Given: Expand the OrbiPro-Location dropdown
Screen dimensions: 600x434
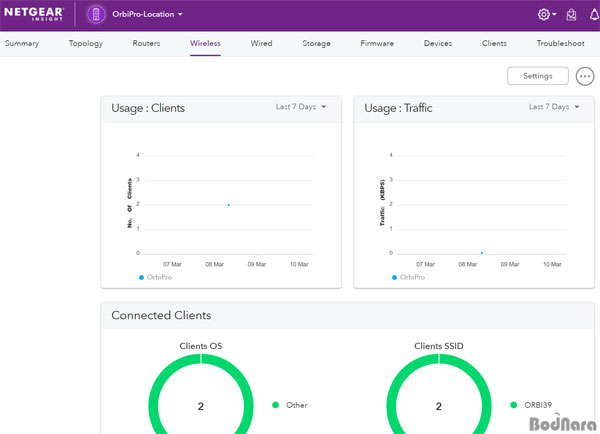Looking at the screenshot, I should coord(147,14).
